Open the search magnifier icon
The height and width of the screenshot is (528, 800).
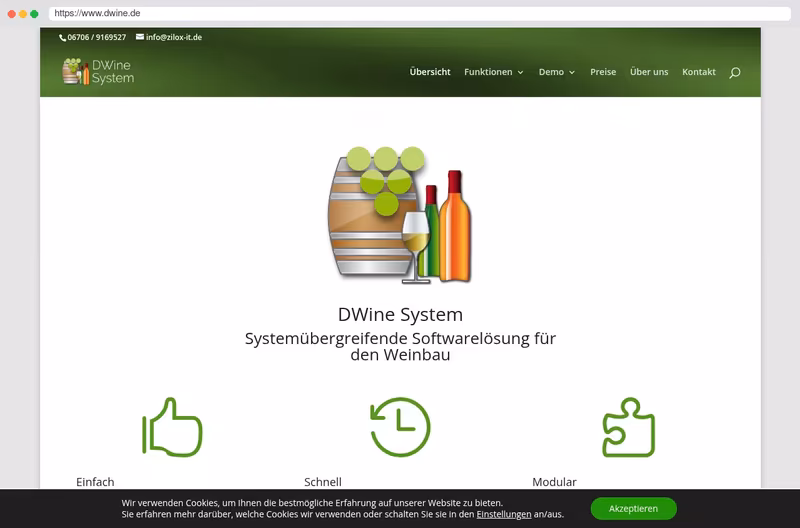pos(734,72)
